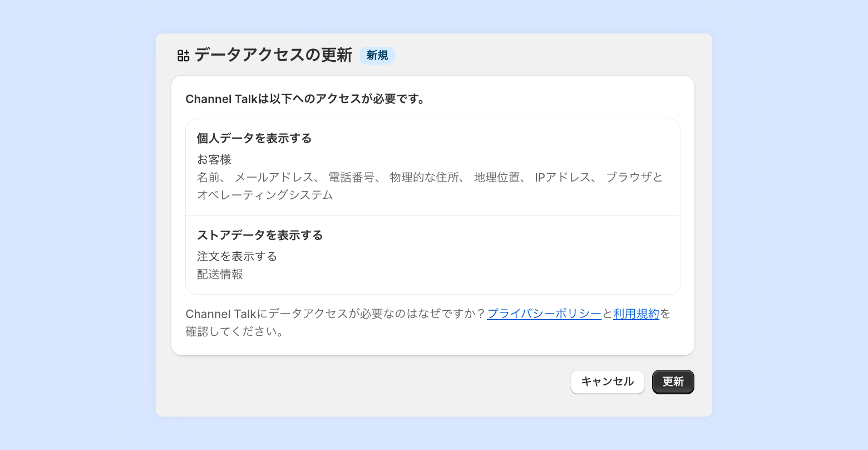Viewport: 868px width, 450px height.
Task: Click the 物理的な住所 data item
Action: pyautogui.click(x=424, y=178)
